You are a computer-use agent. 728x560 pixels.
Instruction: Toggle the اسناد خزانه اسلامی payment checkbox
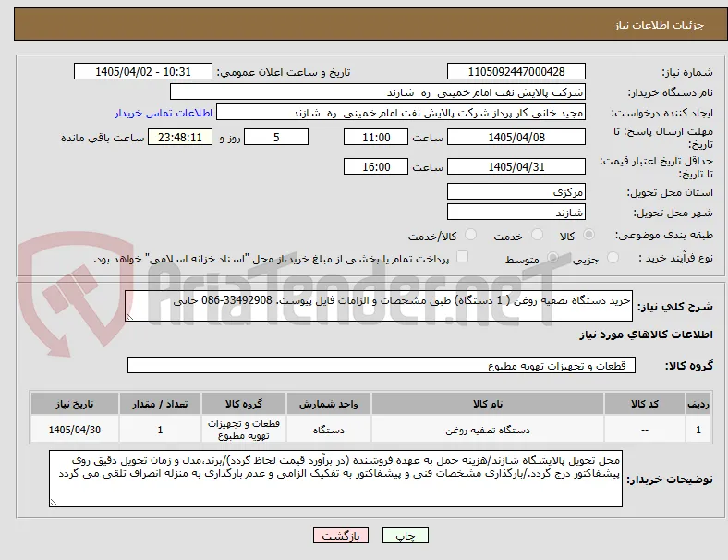(x=462, y=257)
